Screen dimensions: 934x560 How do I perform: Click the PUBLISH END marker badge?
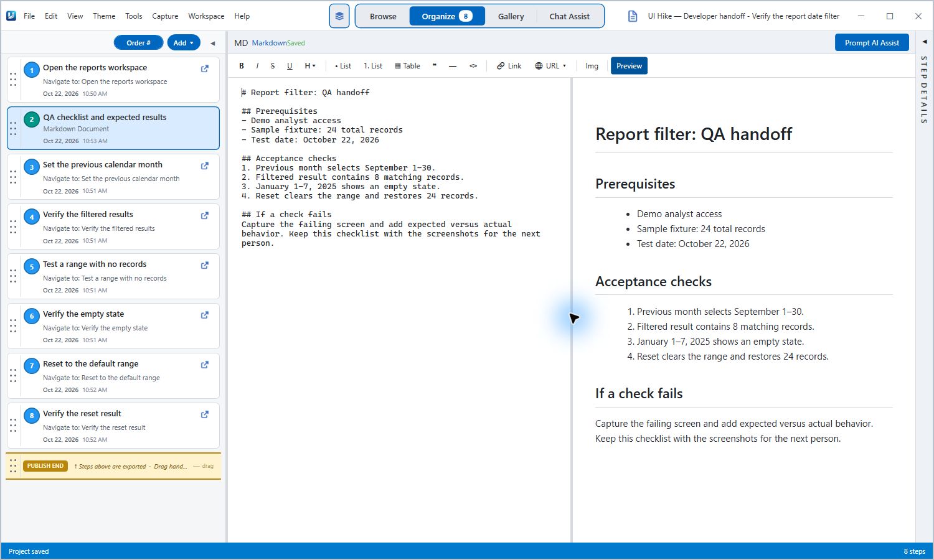(45, 466)
